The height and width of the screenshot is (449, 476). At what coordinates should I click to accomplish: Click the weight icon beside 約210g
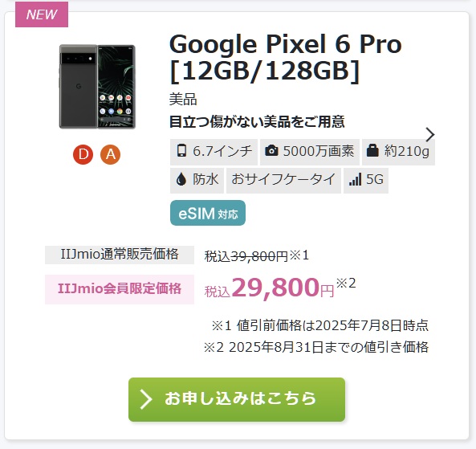tap(372, 151)
